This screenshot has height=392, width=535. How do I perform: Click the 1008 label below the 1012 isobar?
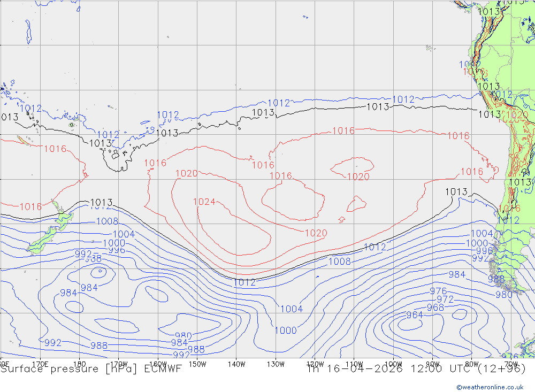tap(340, 262)
